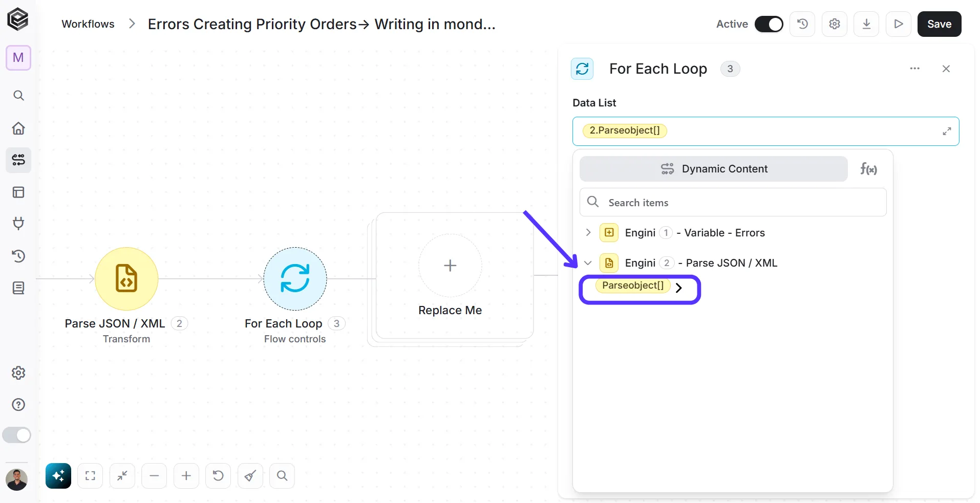Expand Engini 1 Variable - Errors

tap(588, 232)
